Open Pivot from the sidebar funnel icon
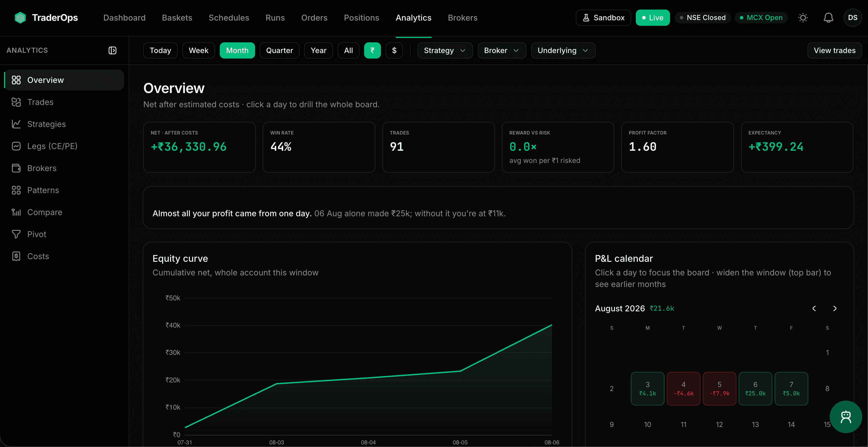 click(16, 234)
